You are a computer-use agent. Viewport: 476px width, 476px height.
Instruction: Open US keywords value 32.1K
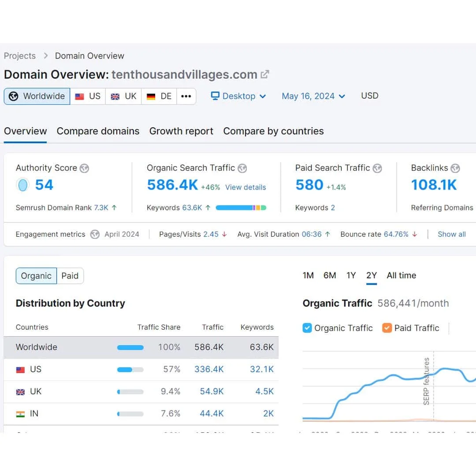(262, 369)
